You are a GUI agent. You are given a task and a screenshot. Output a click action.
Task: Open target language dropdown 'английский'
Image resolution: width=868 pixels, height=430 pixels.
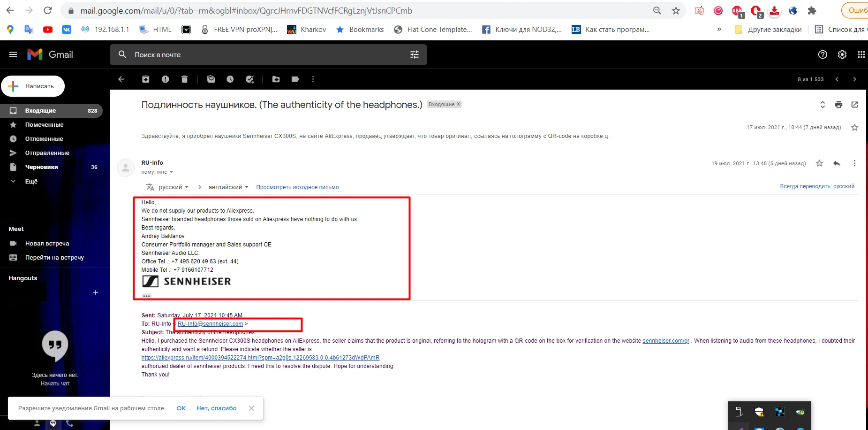(x=228, y=187)
